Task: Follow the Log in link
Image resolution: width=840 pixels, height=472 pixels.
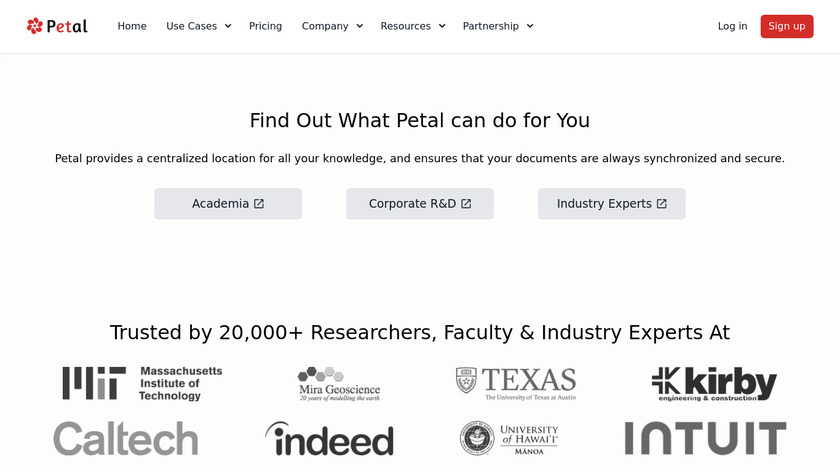Action: coord(732,26)
